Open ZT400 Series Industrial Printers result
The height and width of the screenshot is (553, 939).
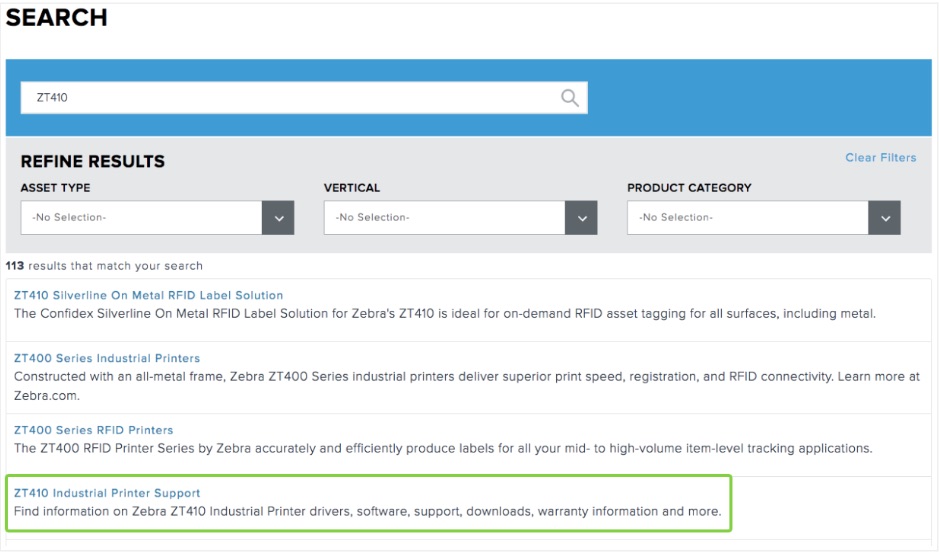107,358
